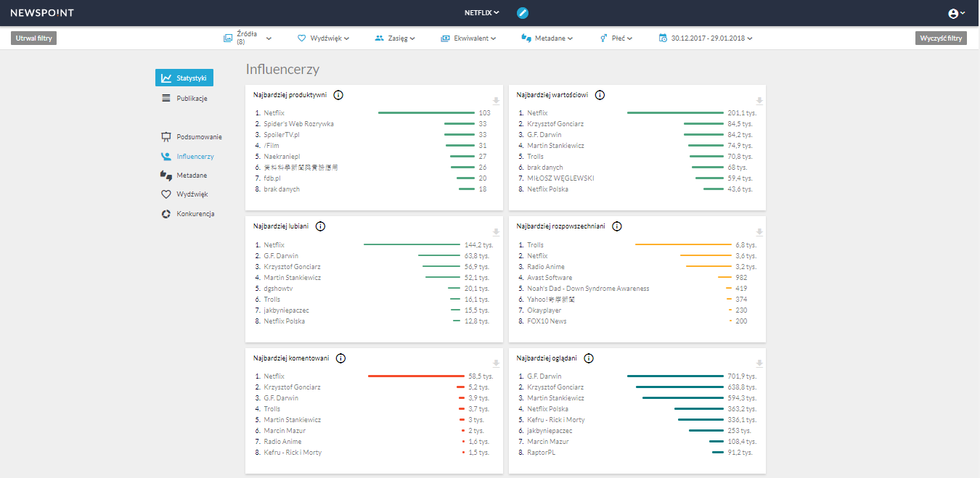Click Krzysztof Gonciarz in Najbardziej wartościowi
Screen dimensions: 980x478
(555, 124)
